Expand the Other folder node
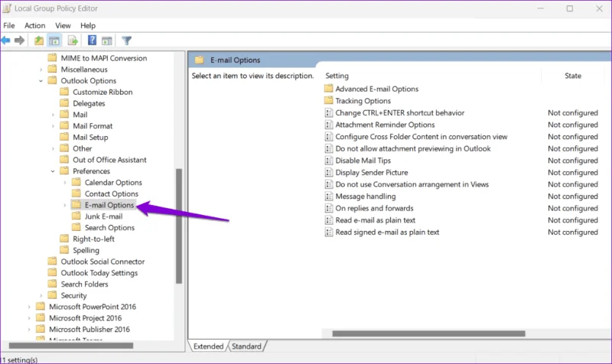The height and width of the screenshot is (364, 612). 53,148
